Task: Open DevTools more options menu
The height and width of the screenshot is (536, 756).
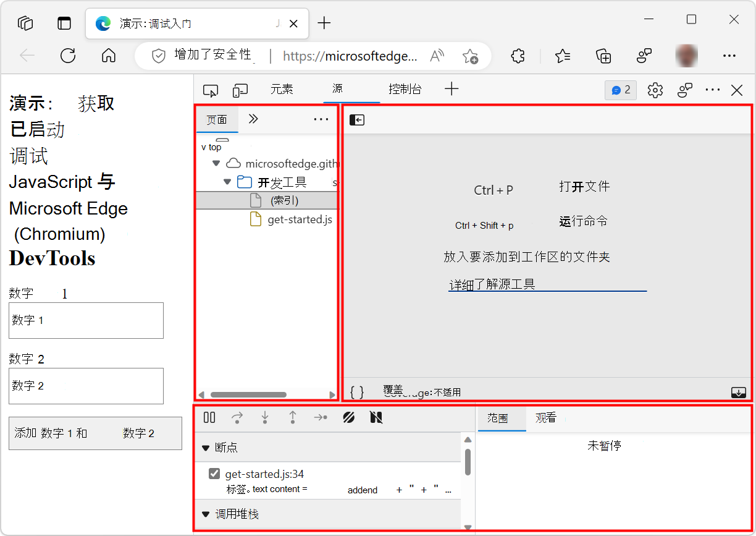Action: pos(713,90)
